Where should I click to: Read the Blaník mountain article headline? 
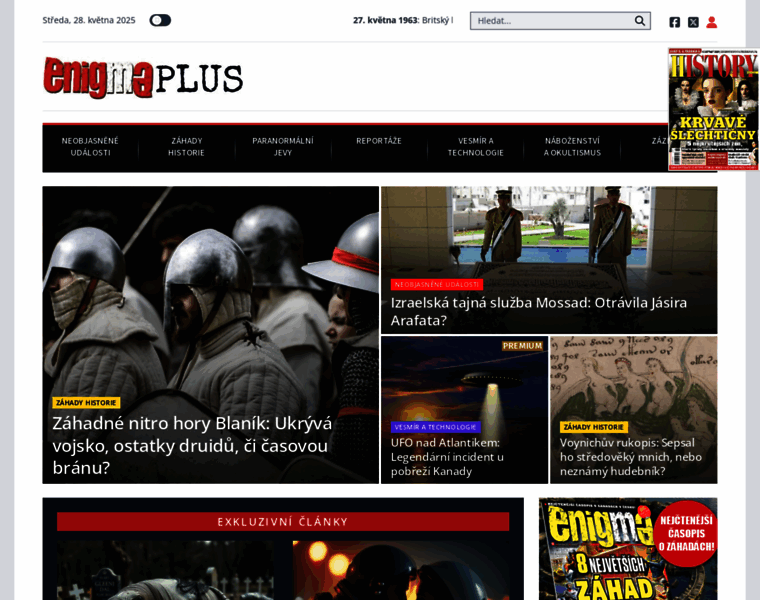pyautogui.click(x=192, y=445)
